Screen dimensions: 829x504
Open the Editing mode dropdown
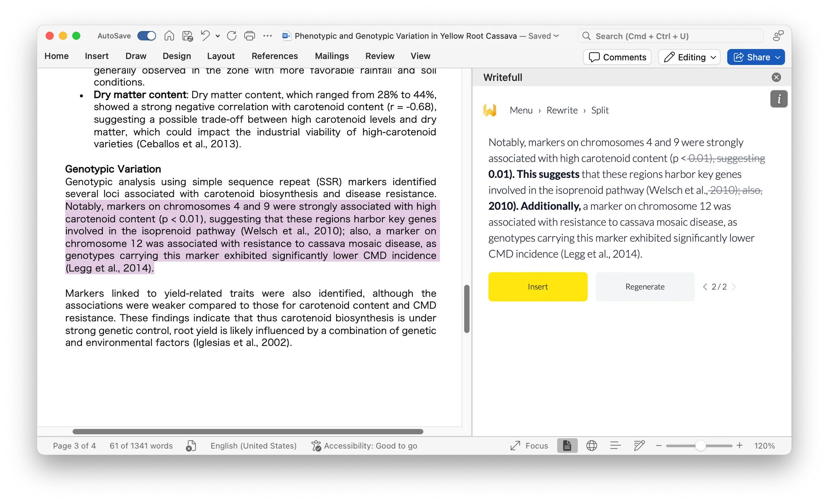[689, 57]
